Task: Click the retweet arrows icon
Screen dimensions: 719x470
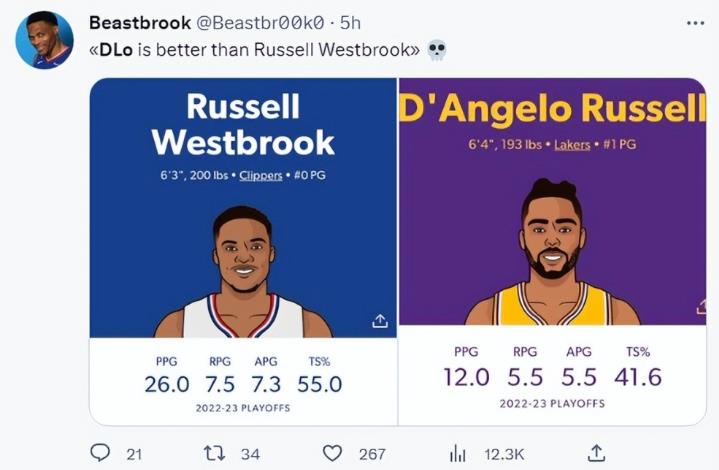Action: click(214, 453)
